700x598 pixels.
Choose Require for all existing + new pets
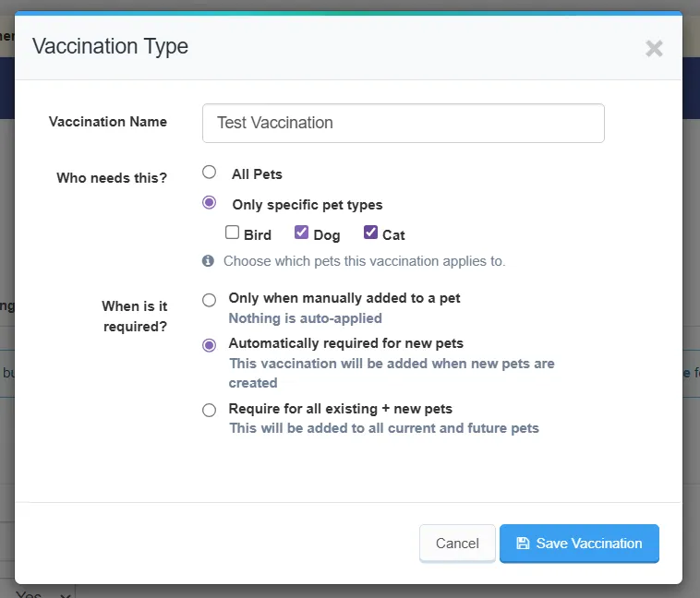click(209, 410)
